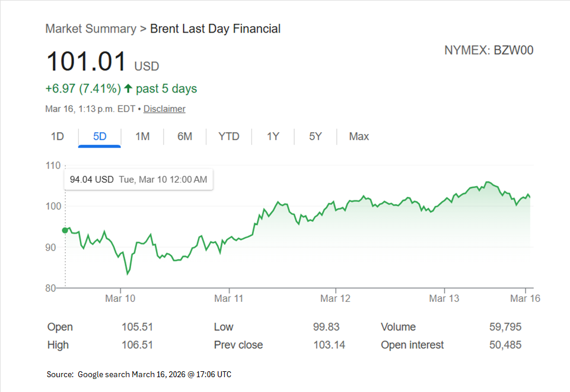Image resolution: width=570 pixels, height=392 pixels.
Task: Switch chart to 1M range
Action: tap(142, 136)
